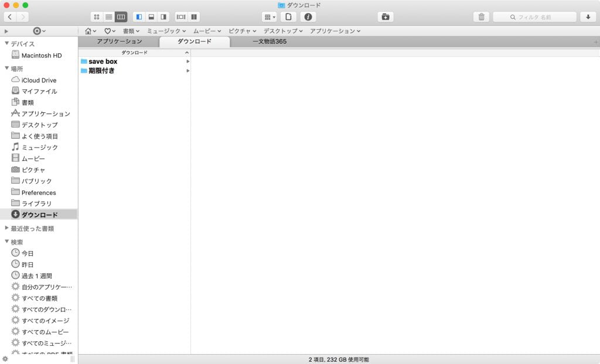Click the 過去 1 週間 clock icon
Viewport: 600px width, 364px height.
pos(15,275)
